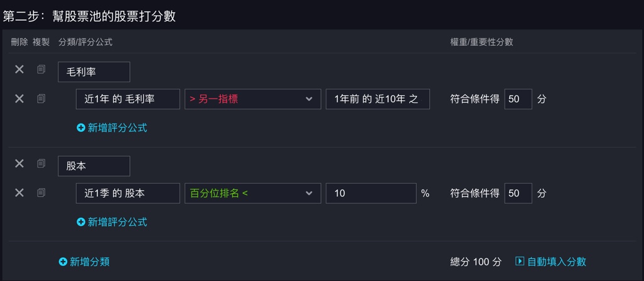Screen dimensions: 644x281
Task: Delete the 股本 category
Action: [x=19, y=163]
